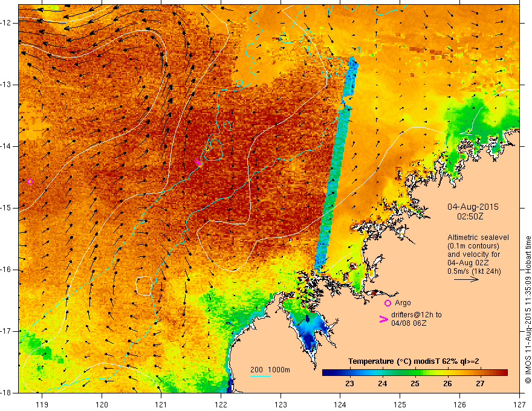
Task: Click the '(0.1m contours)' text
Action: tap(473, 246)
